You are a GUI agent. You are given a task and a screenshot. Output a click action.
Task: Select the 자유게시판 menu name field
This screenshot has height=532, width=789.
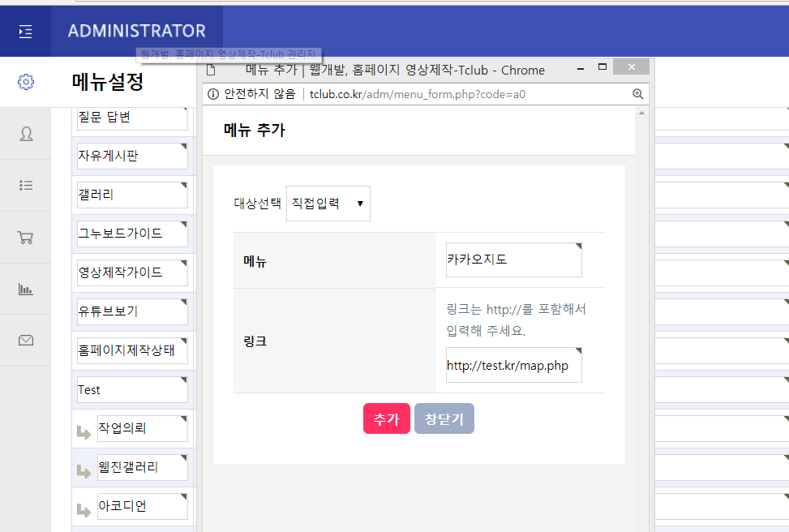point(132,156)
